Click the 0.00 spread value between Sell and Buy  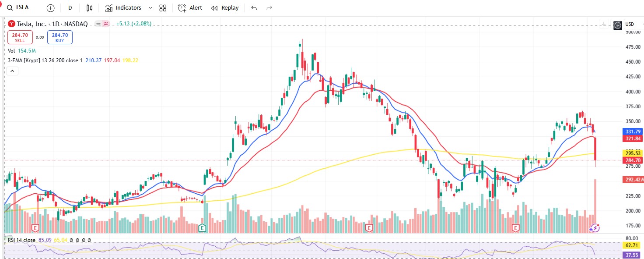pyautogui.click(x=40, y=37)
